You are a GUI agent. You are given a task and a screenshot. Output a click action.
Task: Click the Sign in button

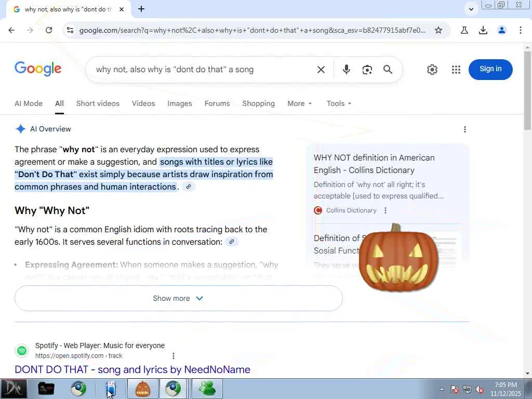pyautogui.click(x=490, y=69)
